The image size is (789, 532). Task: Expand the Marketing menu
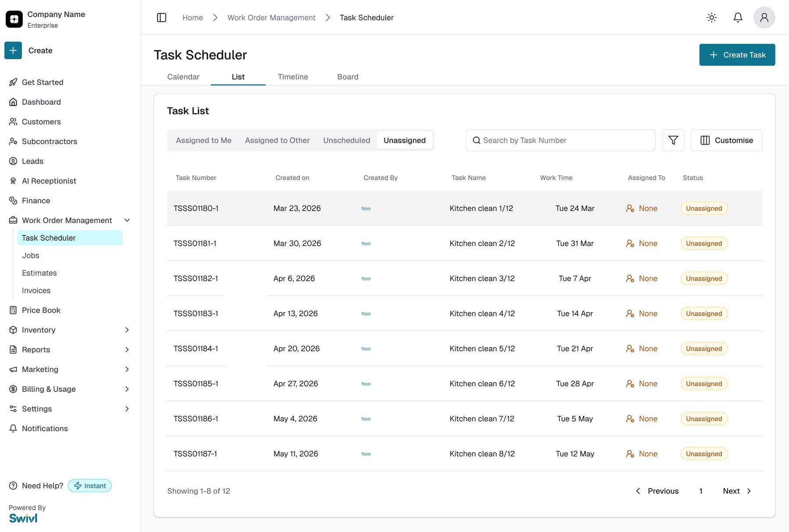(x=127, y=369)
